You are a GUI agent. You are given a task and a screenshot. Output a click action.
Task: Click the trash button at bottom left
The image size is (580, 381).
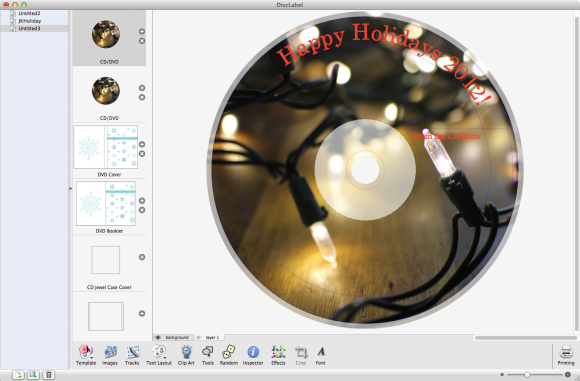tap(48, 375)
